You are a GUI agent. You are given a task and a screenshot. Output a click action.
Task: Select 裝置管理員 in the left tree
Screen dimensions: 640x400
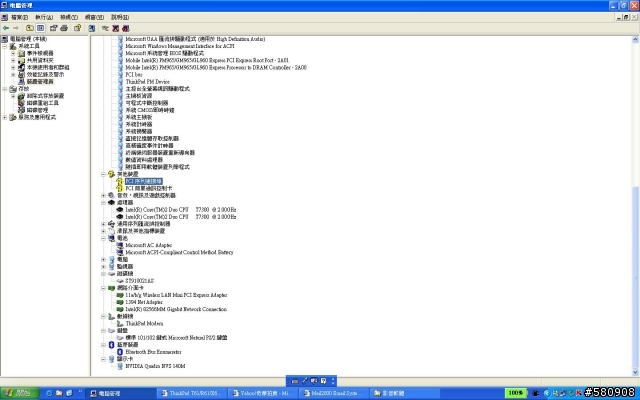click(40, 82)
